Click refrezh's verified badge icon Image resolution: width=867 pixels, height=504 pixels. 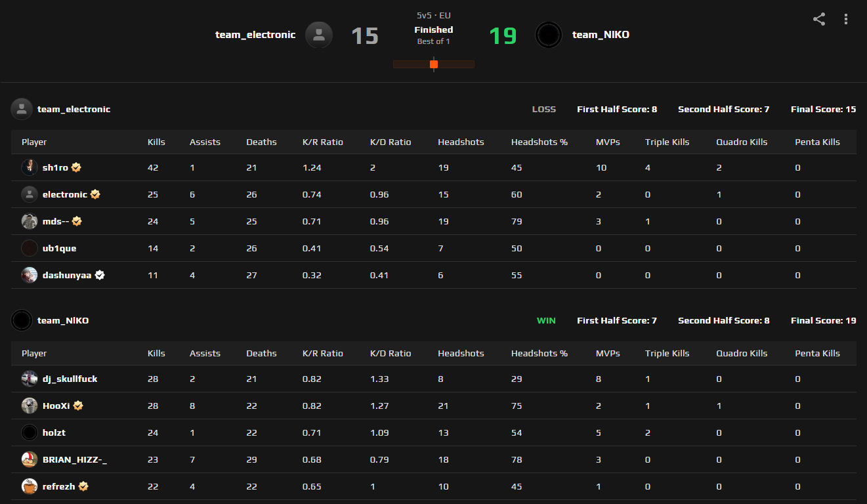pyautogui.click(x=83, y=486)
